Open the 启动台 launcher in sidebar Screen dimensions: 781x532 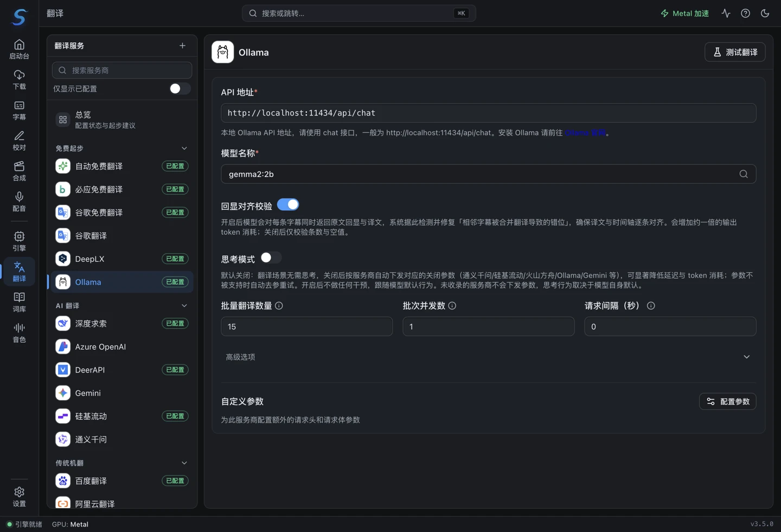(19, 49)
